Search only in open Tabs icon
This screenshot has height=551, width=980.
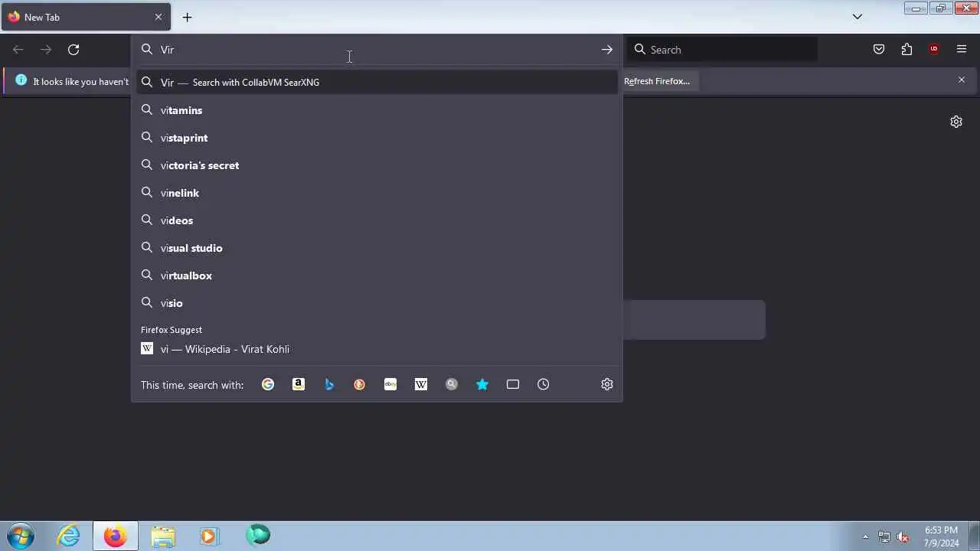513,384
